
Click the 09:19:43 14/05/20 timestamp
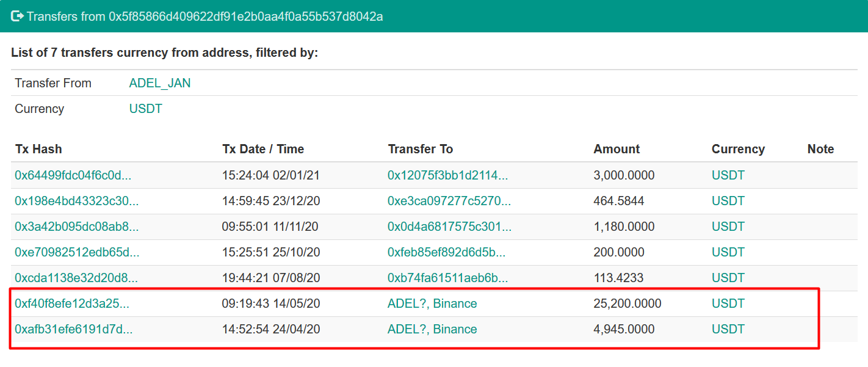271,303
